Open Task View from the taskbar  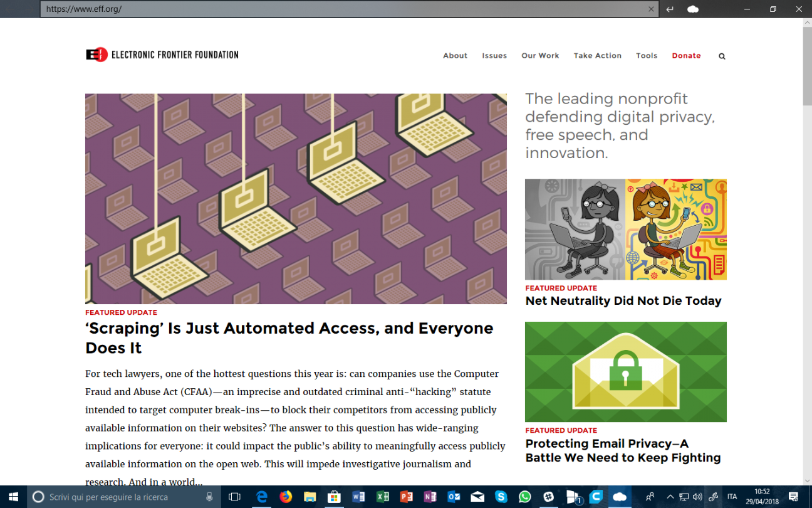point(234,497)
